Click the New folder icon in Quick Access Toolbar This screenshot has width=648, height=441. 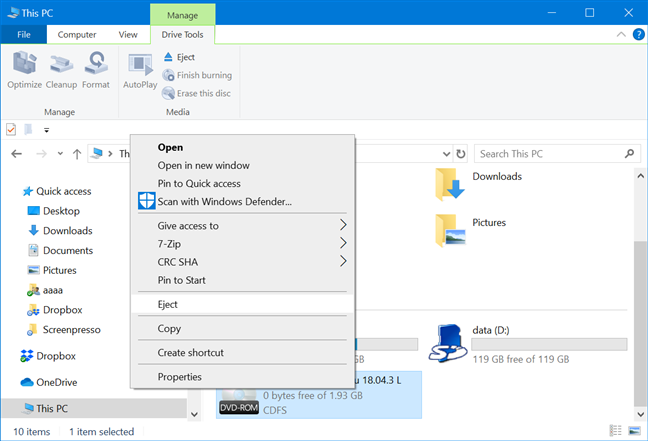pos(28,130)
